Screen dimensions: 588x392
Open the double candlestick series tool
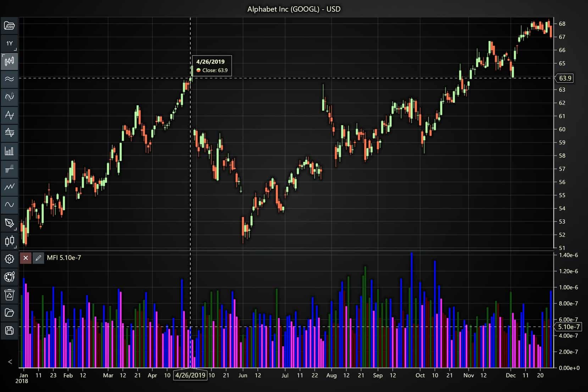[9, 241]
